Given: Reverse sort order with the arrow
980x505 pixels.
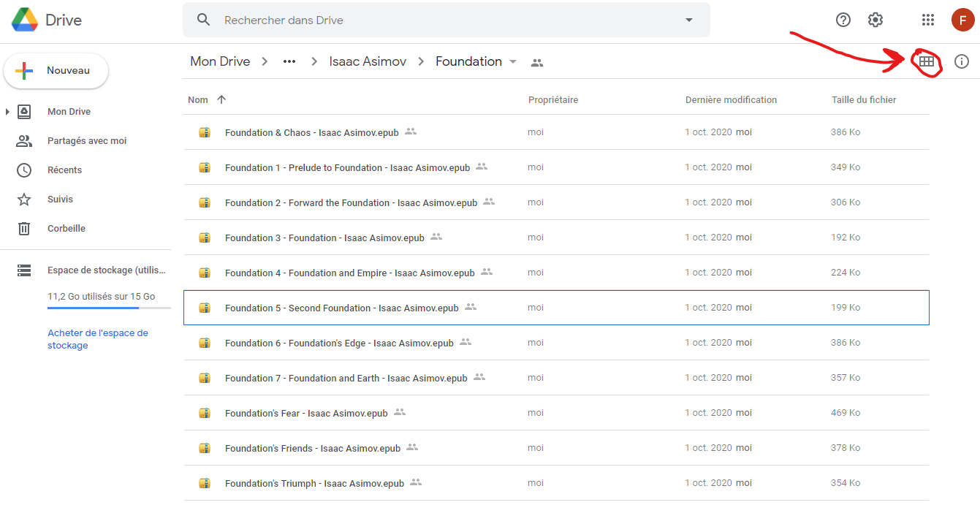Looking at the screenshot, I should (221, 100).
